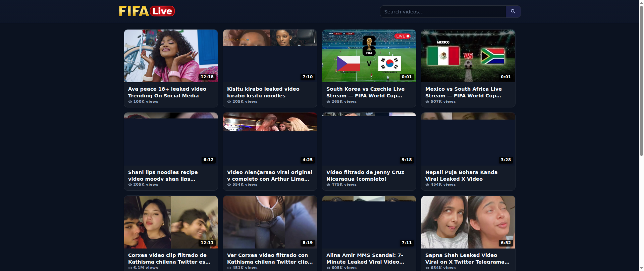644x271 pixels.
Task: Click the 4:25 duration badge
Action: pos(308,160)
